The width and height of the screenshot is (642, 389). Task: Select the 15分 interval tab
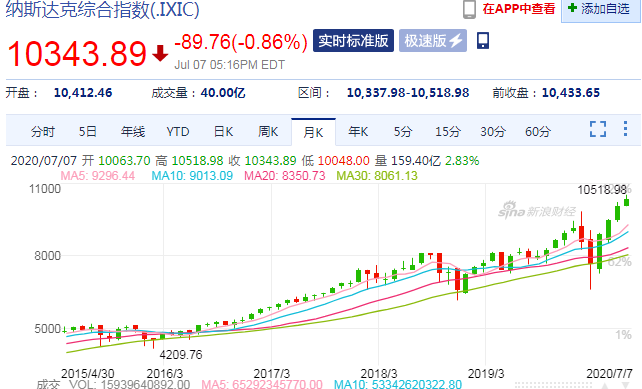448,132
